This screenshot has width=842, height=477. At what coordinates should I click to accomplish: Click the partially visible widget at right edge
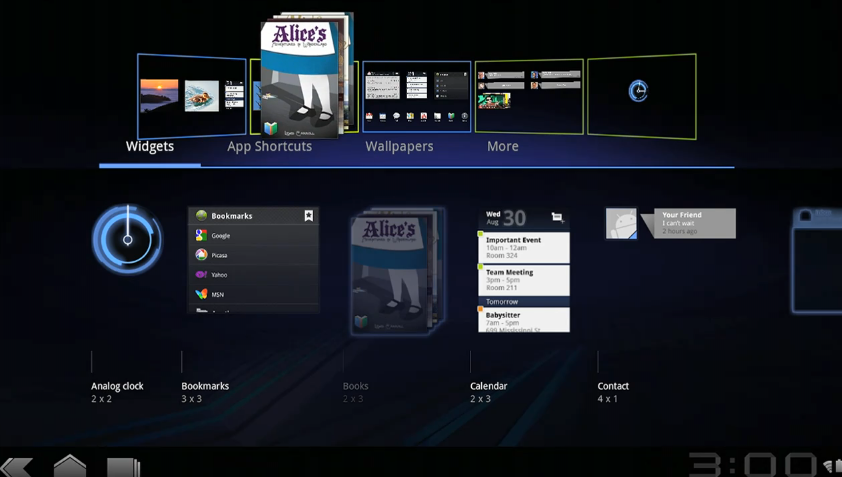[x=817, y=261]
